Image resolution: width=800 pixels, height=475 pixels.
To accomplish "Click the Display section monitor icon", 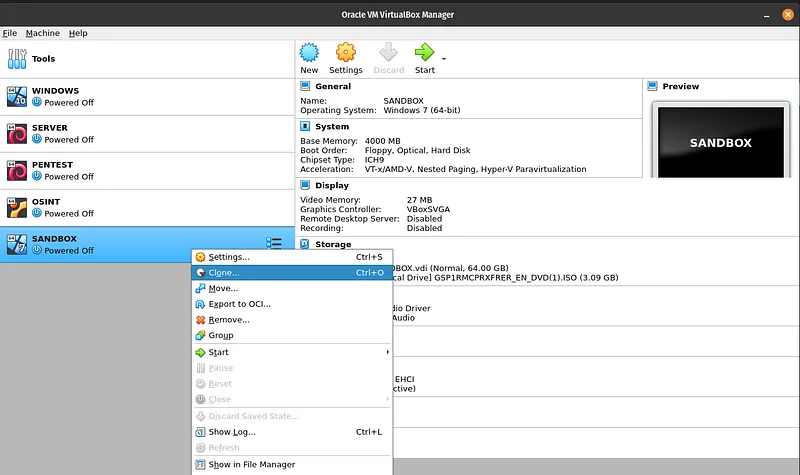I will click(305, 185).
